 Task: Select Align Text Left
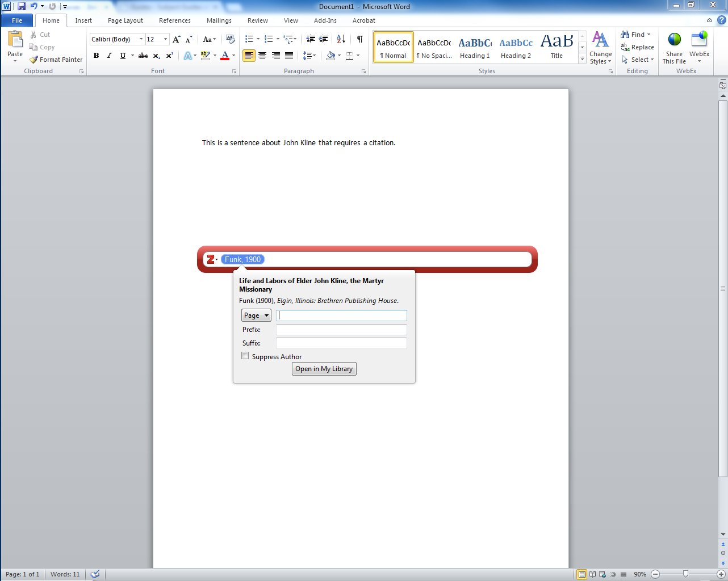point(249,56)
